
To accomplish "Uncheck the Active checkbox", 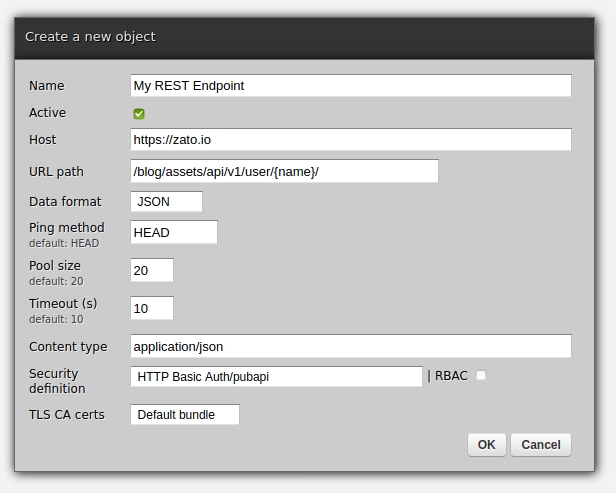I will [139, 114].
